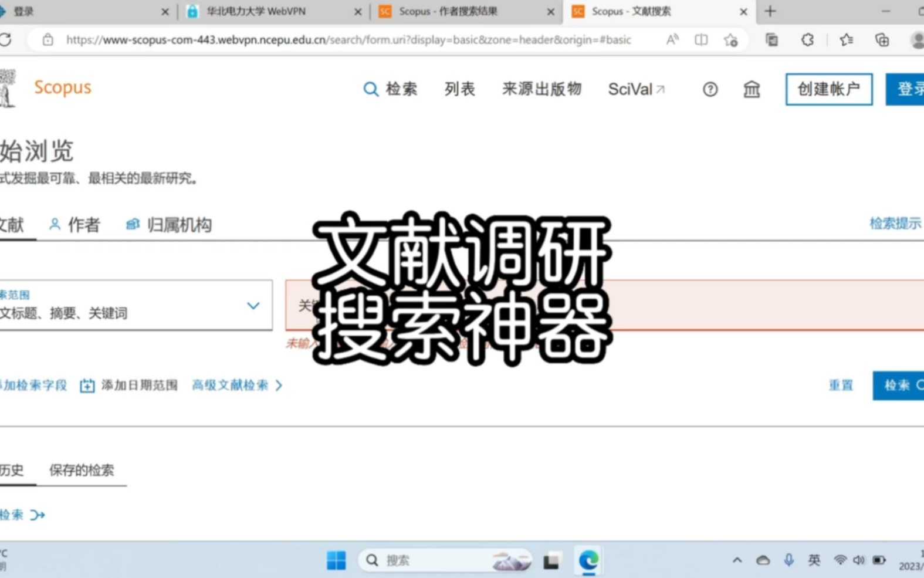Switch to the 历史 history tab

[x=12, y=470]
